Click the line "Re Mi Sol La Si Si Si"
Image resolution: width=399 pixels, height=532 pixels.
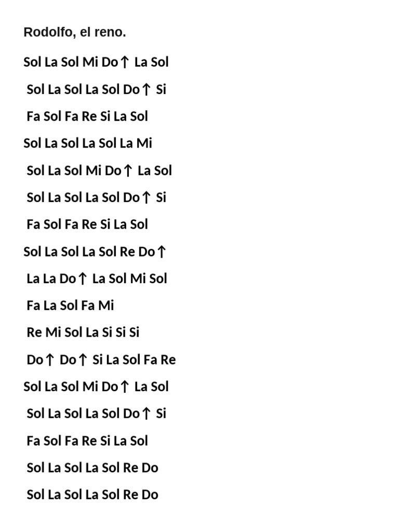click(83, 332)
